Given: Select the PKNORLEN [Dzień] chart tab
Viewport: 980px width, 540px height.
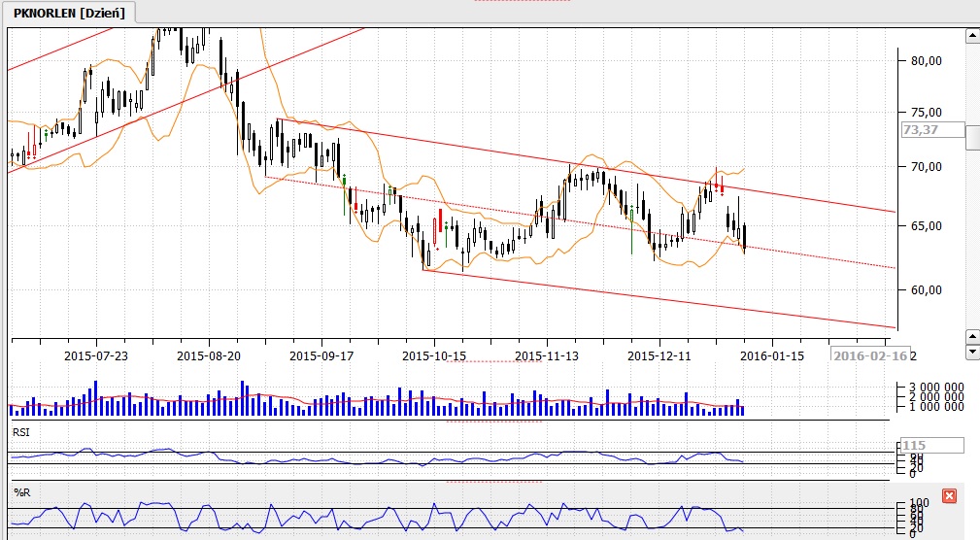Looking at the screenshot, I should click(68, 12).
